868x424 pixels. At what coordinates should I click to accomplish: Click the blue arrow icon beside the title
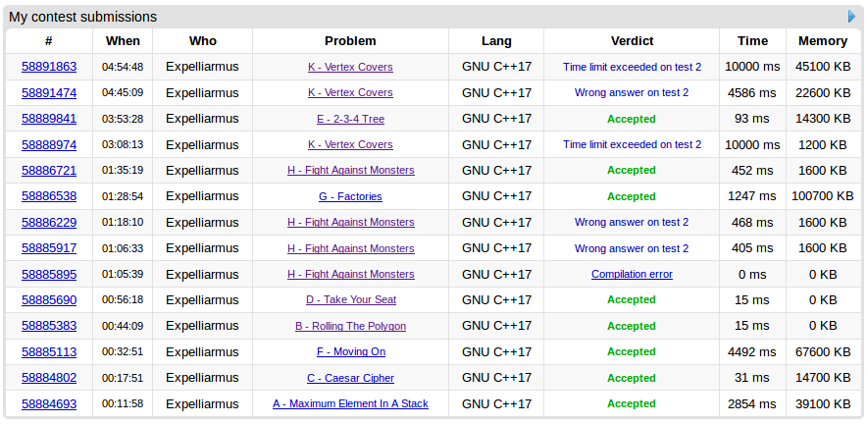[x=851, y=17]
